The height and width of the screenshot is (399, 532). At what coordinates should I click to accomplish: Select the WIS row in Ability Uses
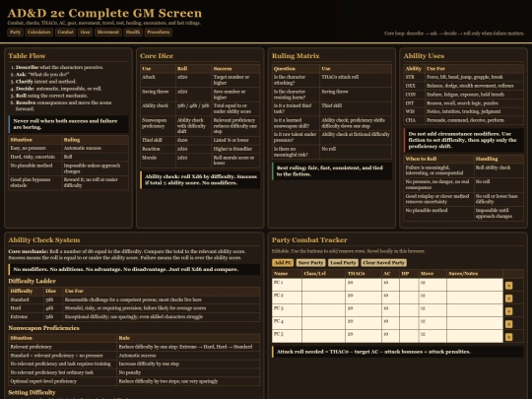point(463,111)
